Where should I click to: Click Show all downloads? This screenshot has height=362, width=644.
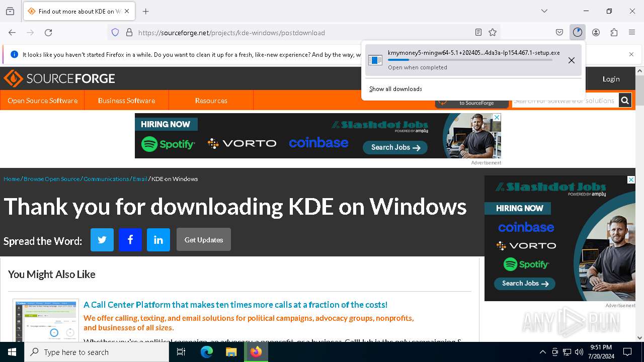[x=395, y=89]
